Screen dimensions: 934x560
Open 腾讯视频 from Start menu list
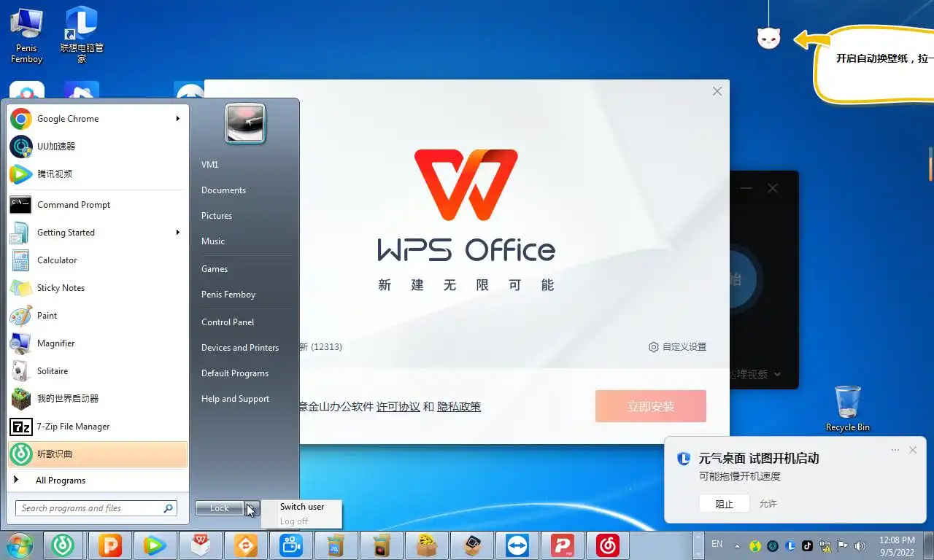98,174
